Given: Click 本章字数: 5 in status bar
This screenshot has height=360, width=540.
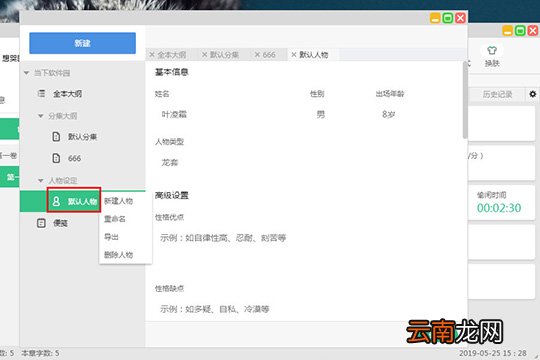Looking at the screenshot, I should [40, 353].
